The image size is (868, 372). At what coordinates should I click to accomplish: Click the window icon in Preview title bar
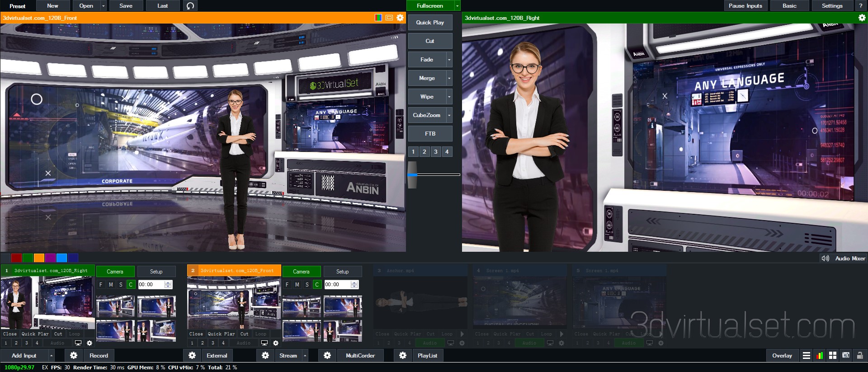click(x=389, y=18)
